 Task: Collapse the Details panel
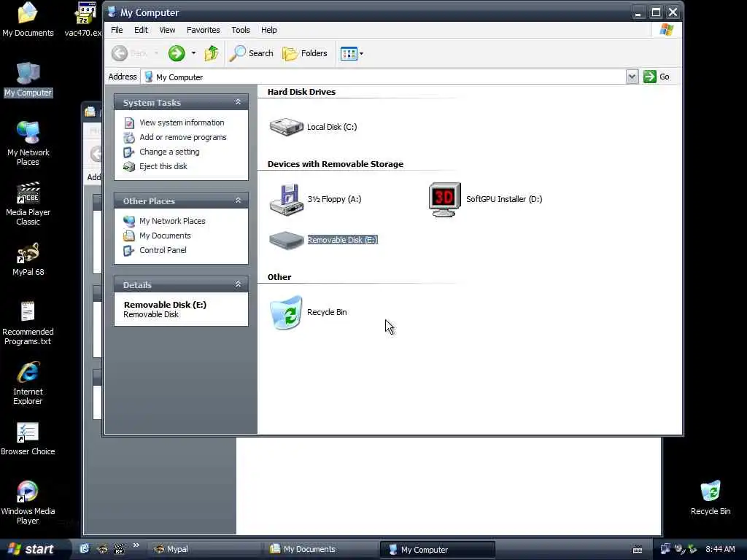(239, 284)
